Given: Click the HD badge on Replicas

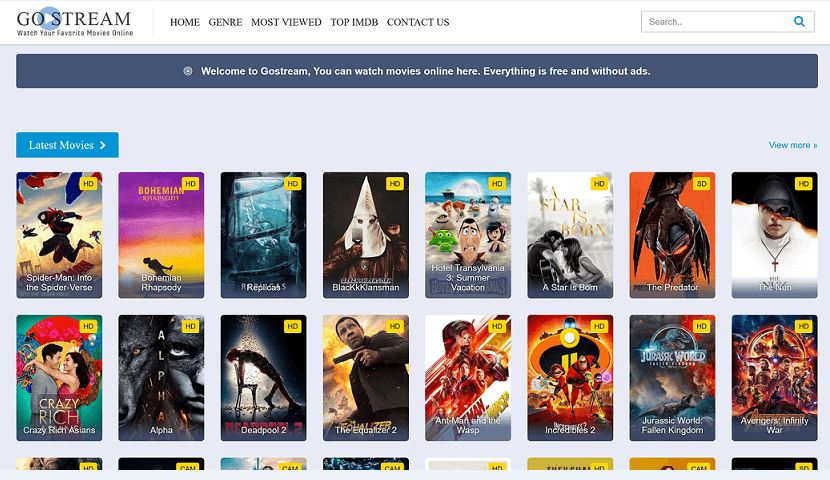Looking at the screenshot, I should (x=293, y=184).
